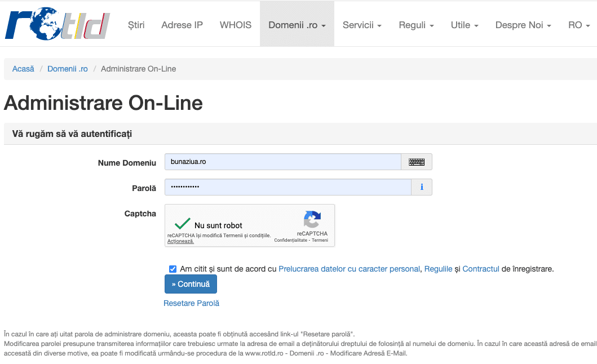Click the Acasă breadcrumb link
Screen dimensions: 597x364
point(23,69)
